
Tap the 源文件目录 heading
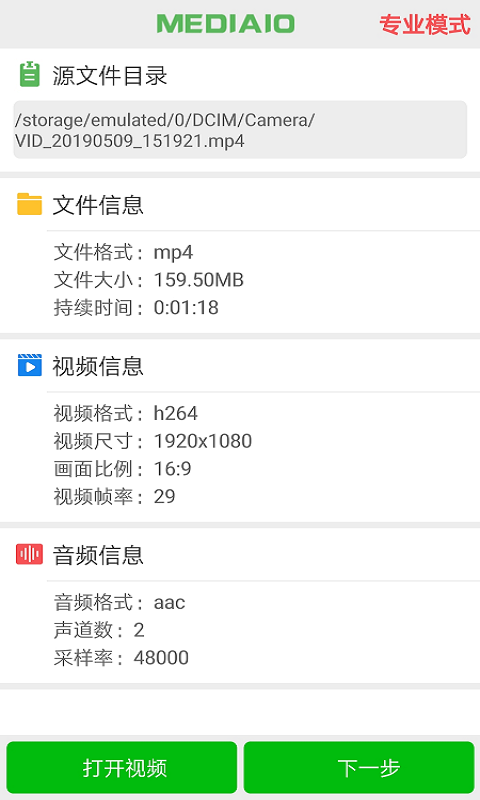click(x=110, y=76)
